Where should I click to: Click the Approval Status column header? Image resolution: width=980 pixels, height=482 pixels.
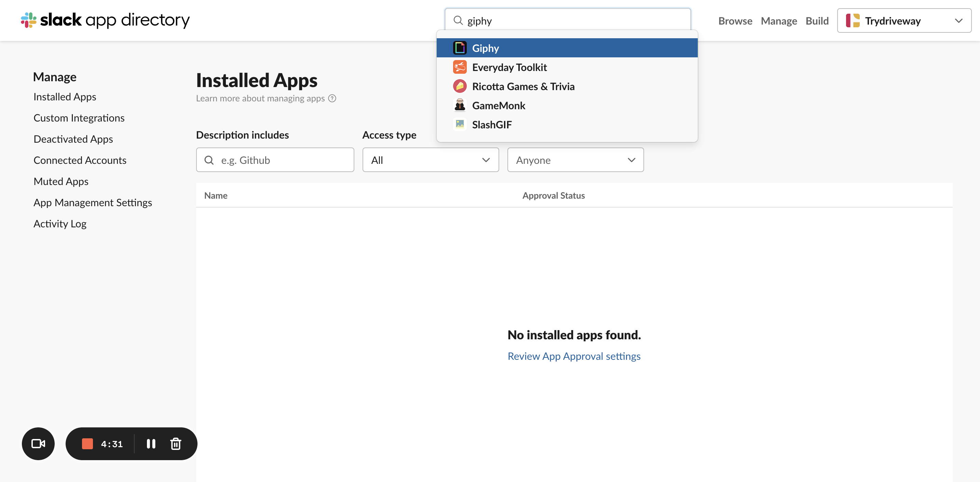[553, 195]
